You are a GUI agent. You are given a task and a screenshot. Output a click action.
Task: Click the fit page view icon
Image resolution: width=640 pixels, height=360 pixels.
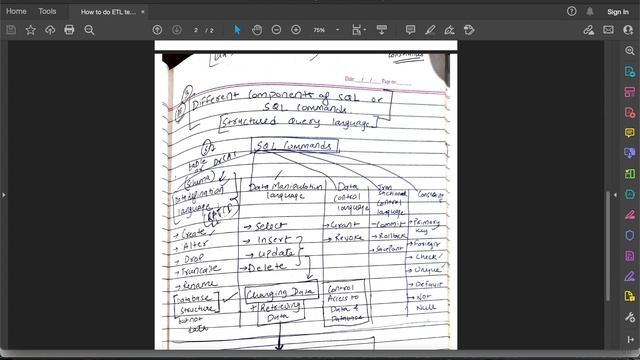[x=356, y=30]
